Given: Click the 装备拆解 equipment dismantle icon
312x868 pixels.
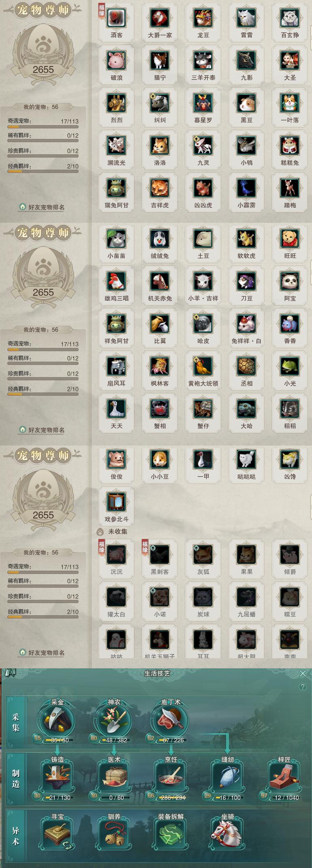Looking at the screenshot, I should click(171, 834).
